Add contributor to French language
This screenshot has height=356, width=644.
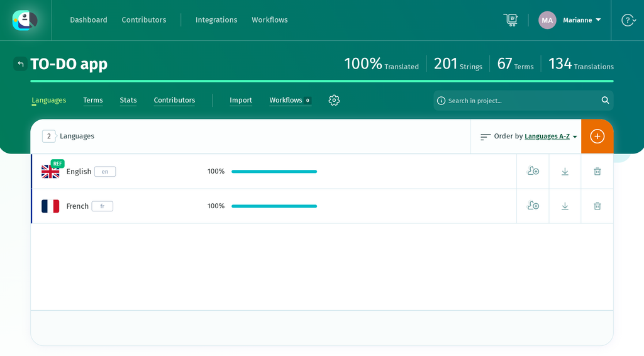click(533, 206)
